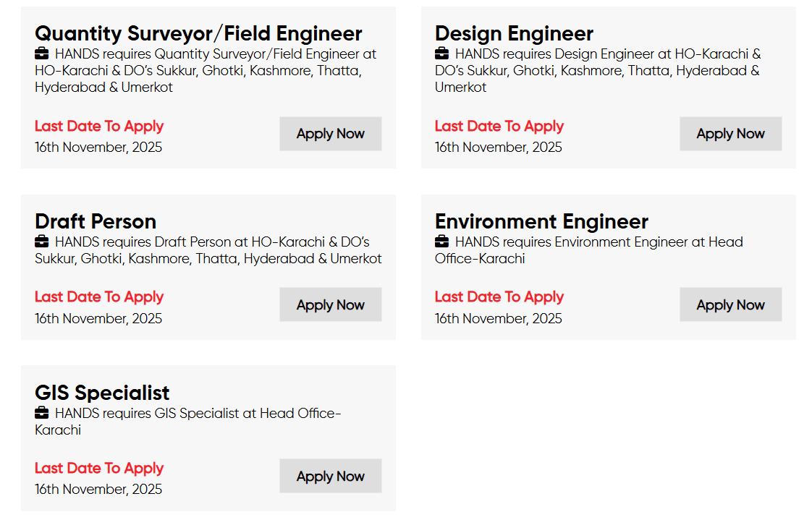Click briefcase icon in Draft Person card
Screen dimensions: 812x525
click(42, 242)
